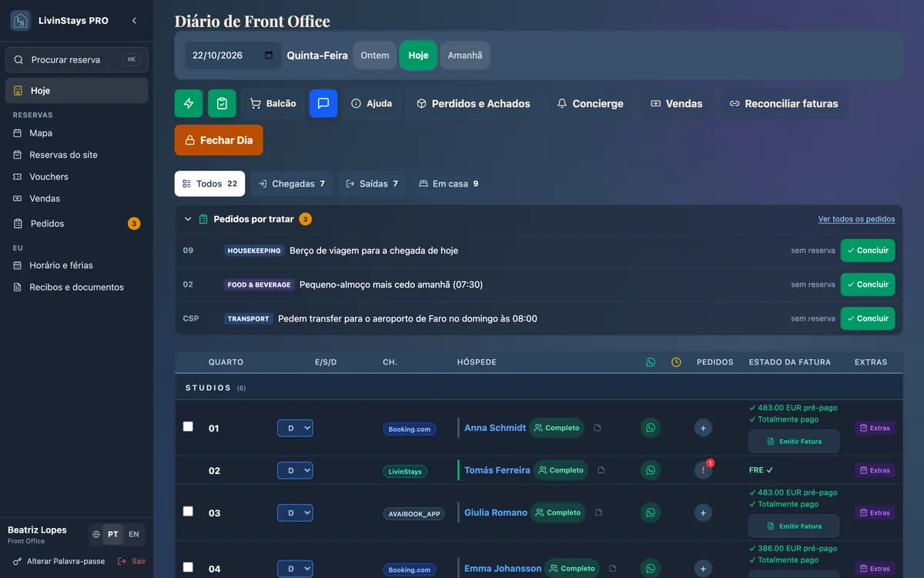Switch language to EN

[x=134, y=534]
